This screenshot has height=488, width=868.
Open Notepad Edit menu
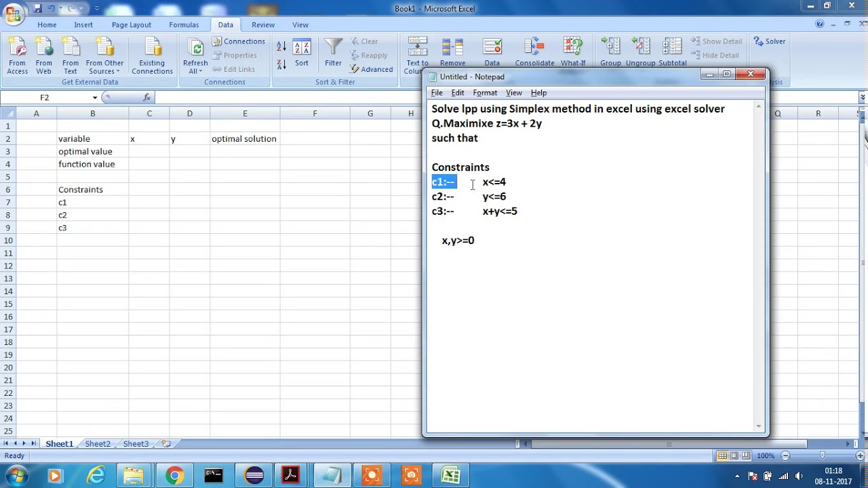tap(458, 93)
